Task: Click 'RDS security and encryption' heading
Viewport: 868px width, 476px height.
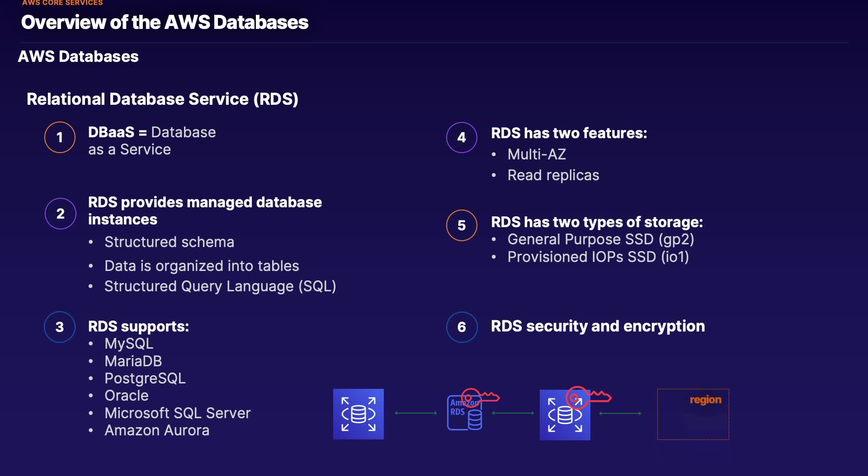Action: [x=598, y=326]
